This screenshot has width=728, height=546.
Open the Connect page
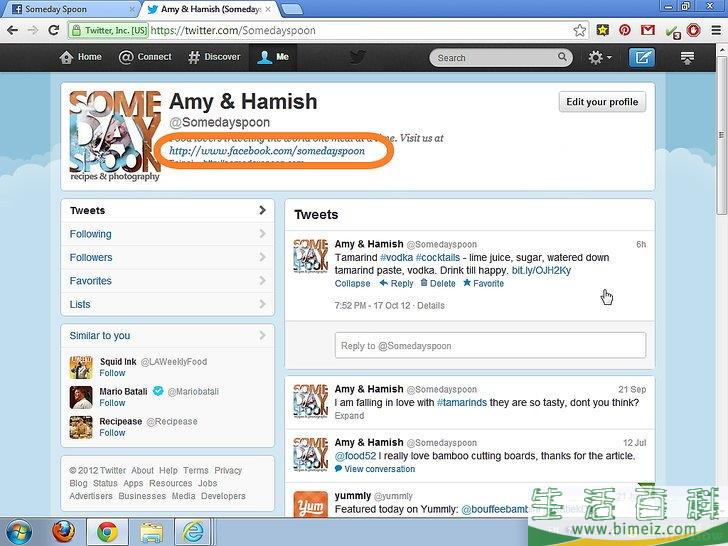click(x=145, y=57)
